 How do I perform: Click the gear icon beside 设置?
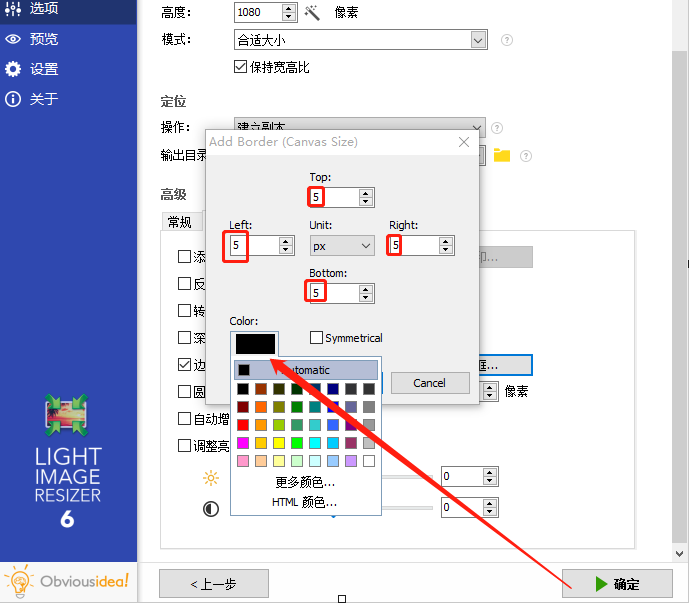13,69
